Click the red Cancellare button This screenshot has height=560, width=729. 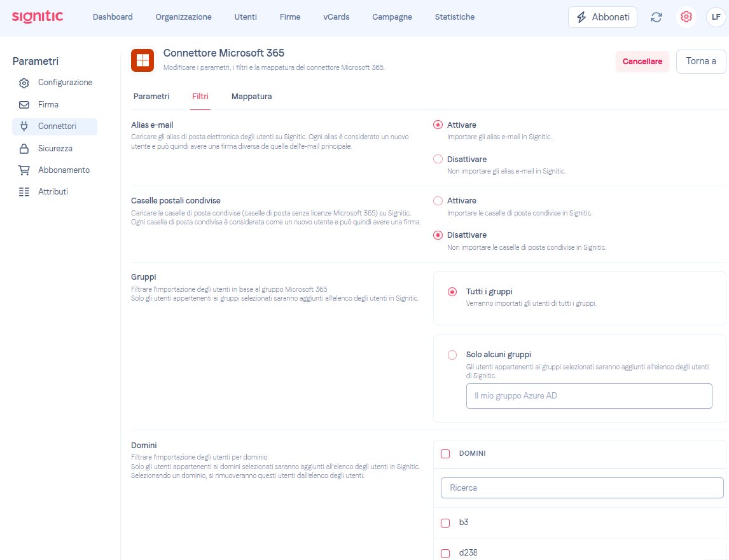pos(642,62)
